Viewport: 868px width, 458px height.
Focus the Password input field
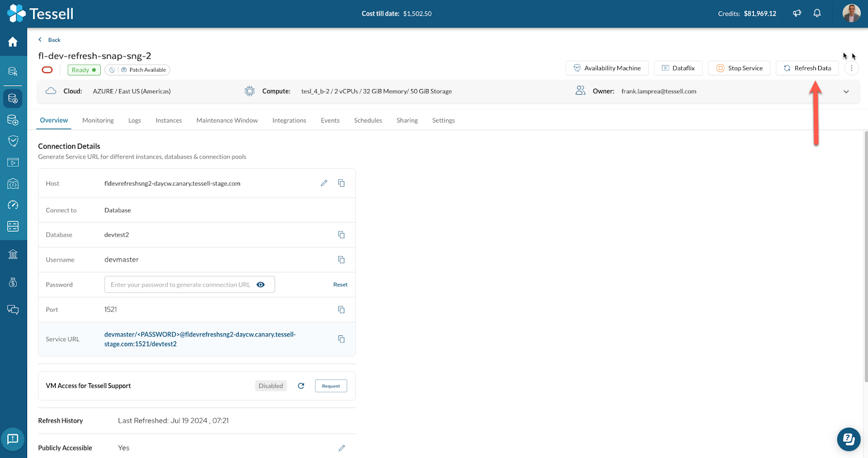189,284
